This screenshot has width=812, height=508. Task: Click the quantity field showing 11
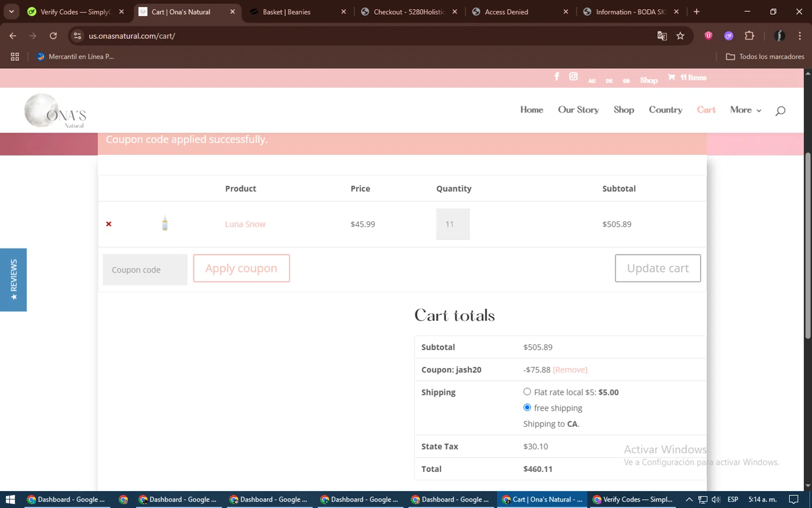(453, 224)
